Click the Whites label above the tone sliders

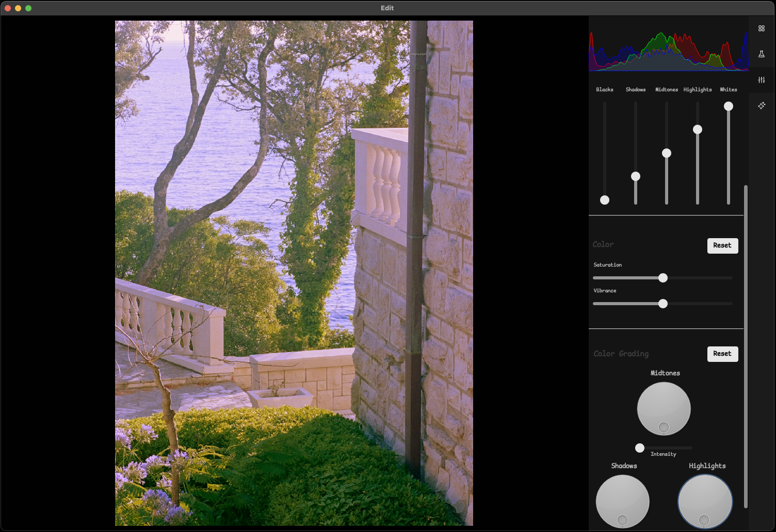[729, 90]
